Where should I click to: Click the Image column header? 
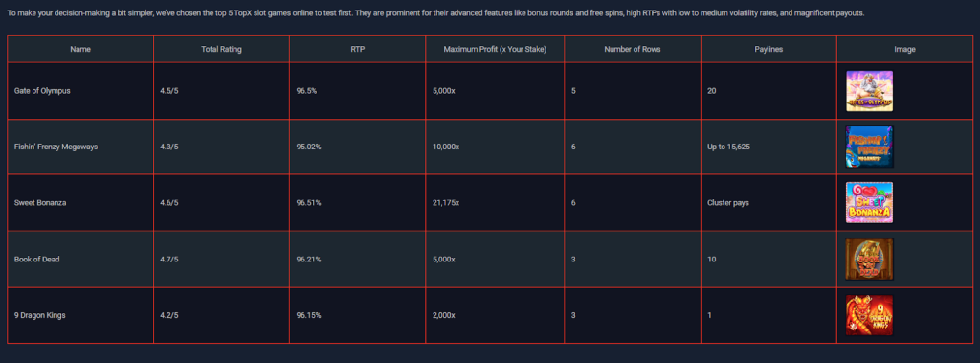pyautogui.click(x=905, y=50)
